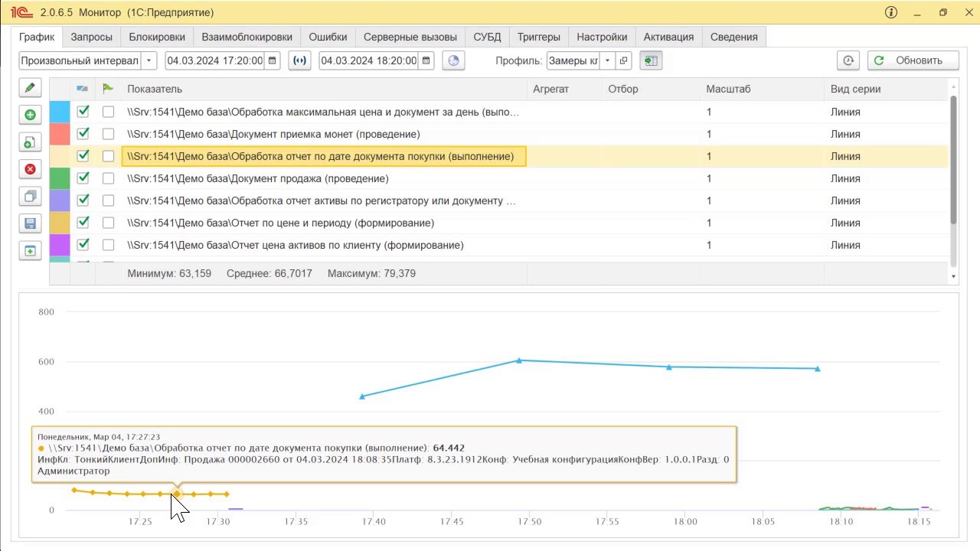The height and width of the screenshot is (551, 980).
Task: Click the blue chart point near 18:08
Action: tap(818, 369)
